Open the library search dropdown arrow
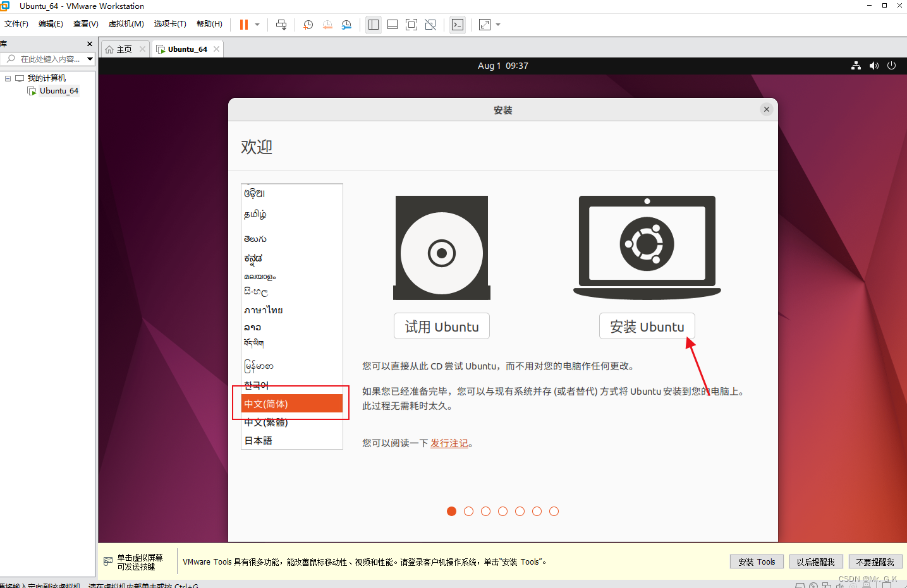The image size is (907, 588). tap(90, 59)
